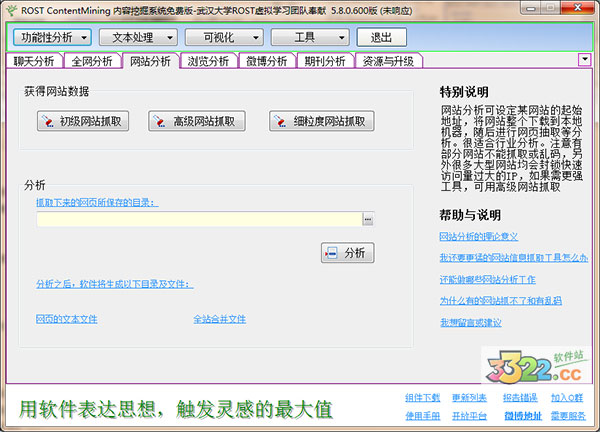This screenshot has height=432, width=600.
Task: Focus the saved directory path input field
Action: click(x=199, y=219)
